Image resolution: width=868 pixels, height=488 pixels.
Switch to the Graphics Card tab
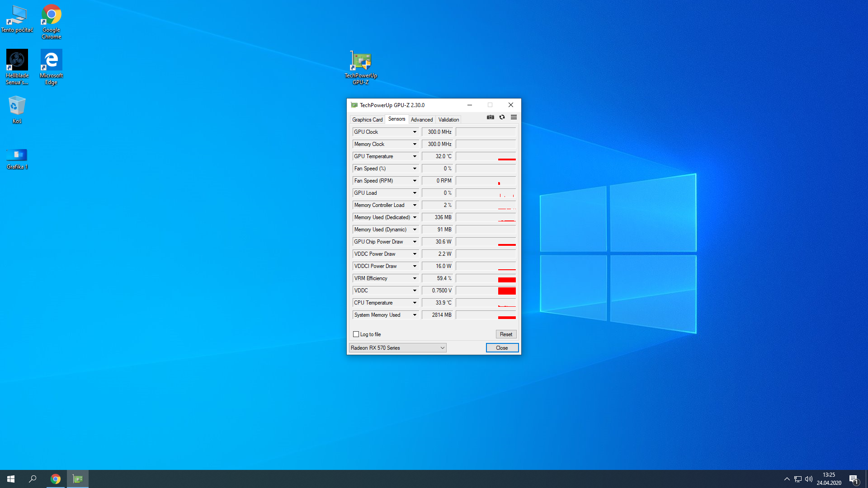367,120
